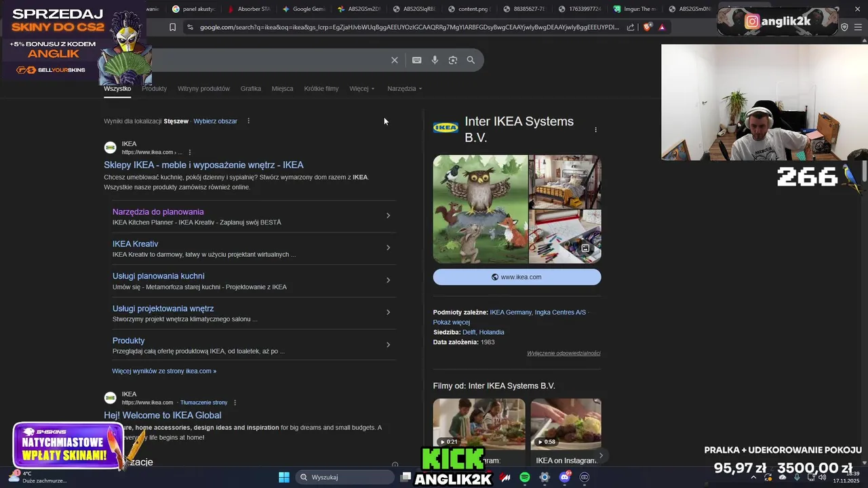Open more images icon on the photo grid
868x488 pixels.
pyautogui.click(x=585, y=248)
